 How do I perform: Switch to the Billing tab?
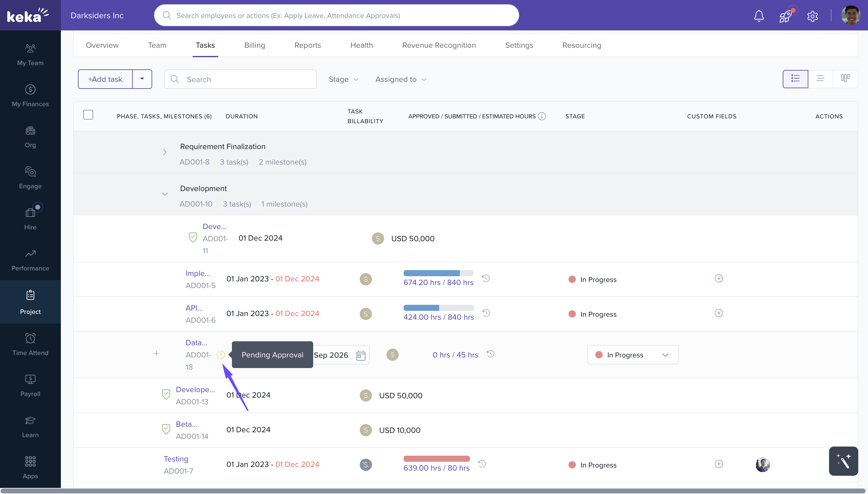click(x=254, y=45)
